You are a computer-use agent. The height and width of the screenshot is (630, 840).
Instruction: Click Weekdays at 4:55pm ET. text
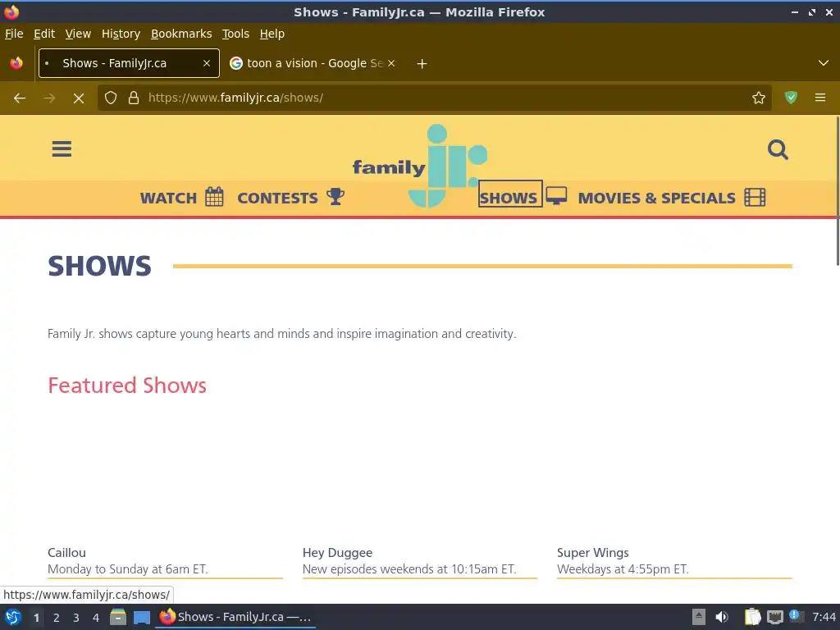coord(623,569)
